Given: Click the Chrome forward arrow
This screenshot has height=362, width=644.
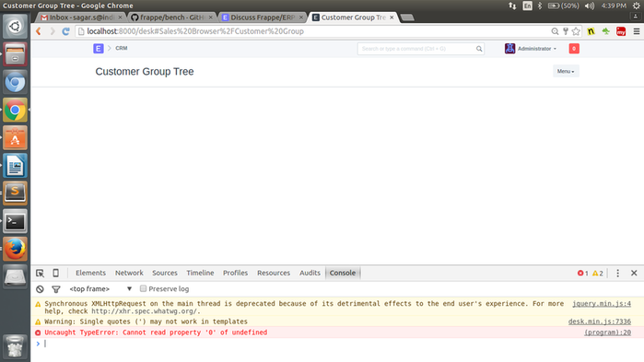Looking at the screenshot, I should click(x=53, y=31).
